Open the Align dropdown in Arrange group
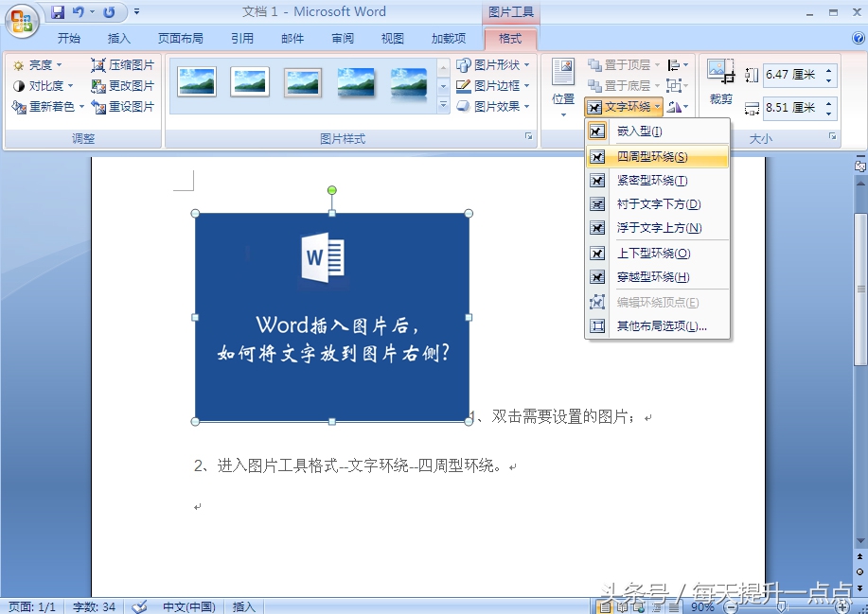This screenshot has width=868, height=614. tap(678, 65)
